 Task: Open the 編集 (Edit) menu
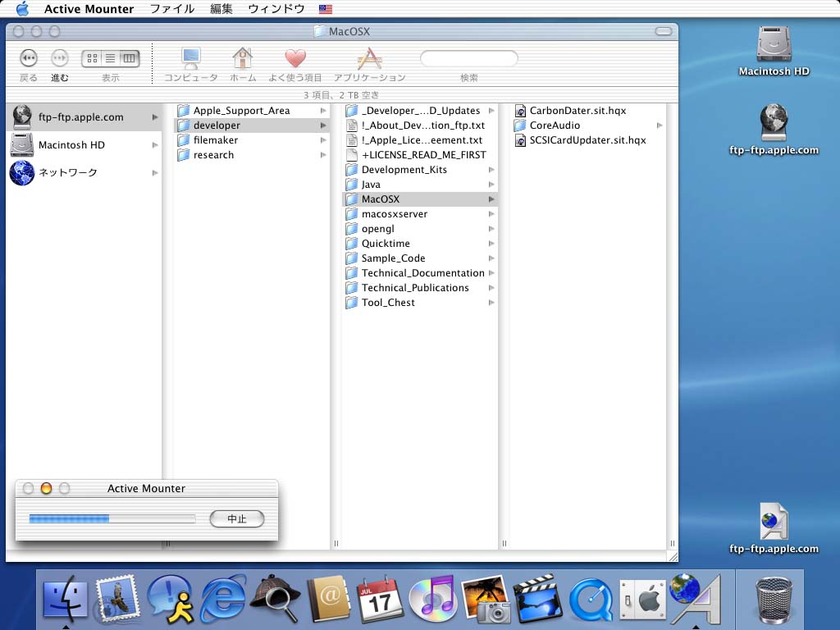tap(221, 8)
